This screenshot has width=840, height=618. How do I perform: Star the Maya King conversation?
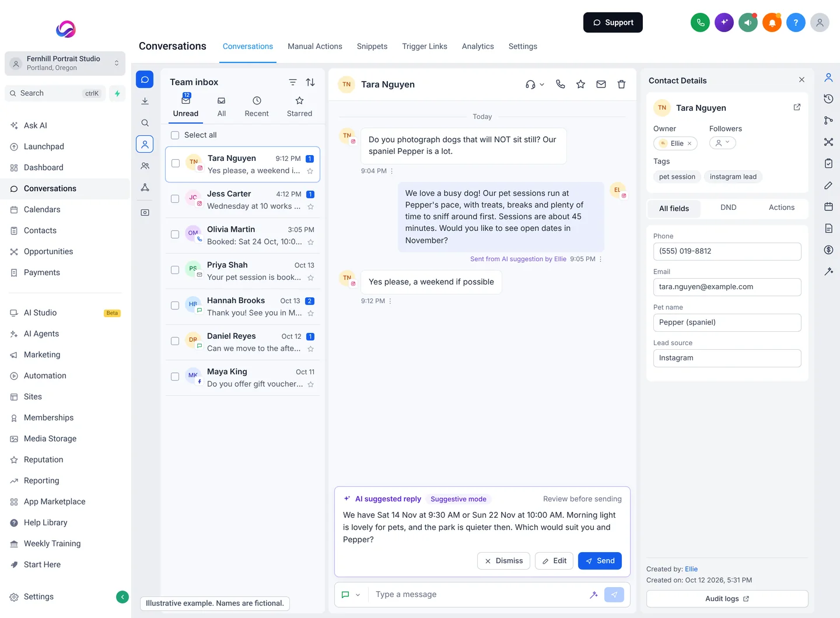pos(311,384)
